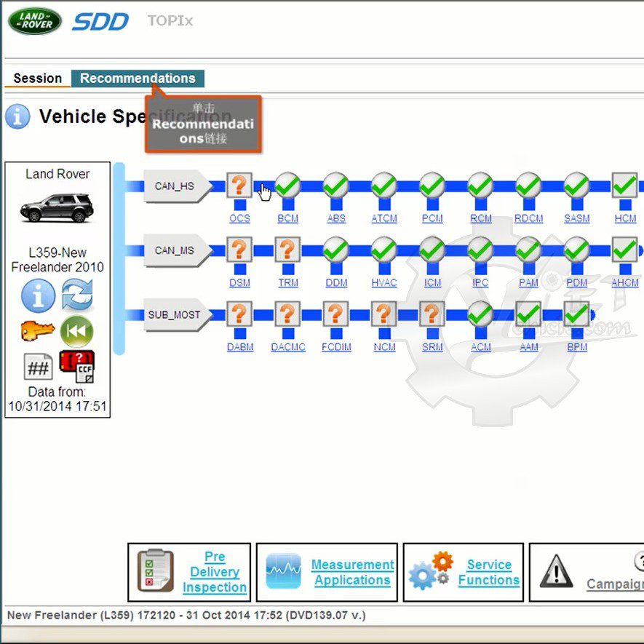
Task: Open the Recommendations tab
Action: point(138,78)
